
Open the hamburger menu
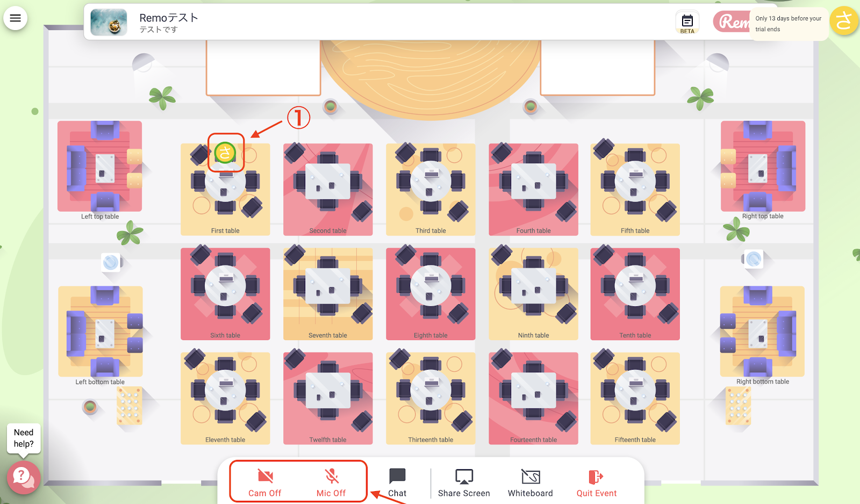pyautogui.click(x=16, y=18)
